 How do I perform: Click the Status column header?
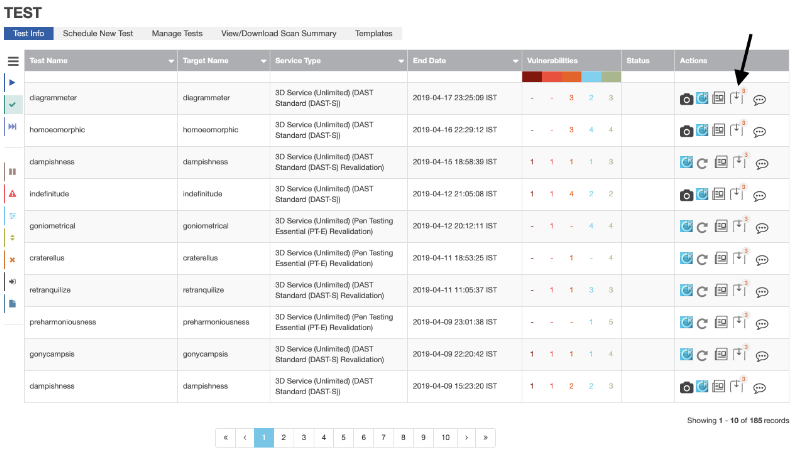point(648,60)
